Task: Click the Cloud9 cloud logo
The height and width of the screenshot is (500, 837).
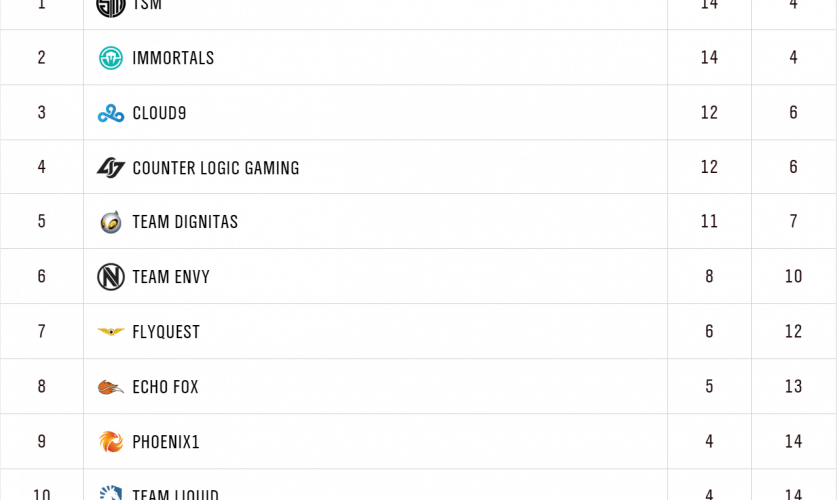Action: [x=111, y=113]
